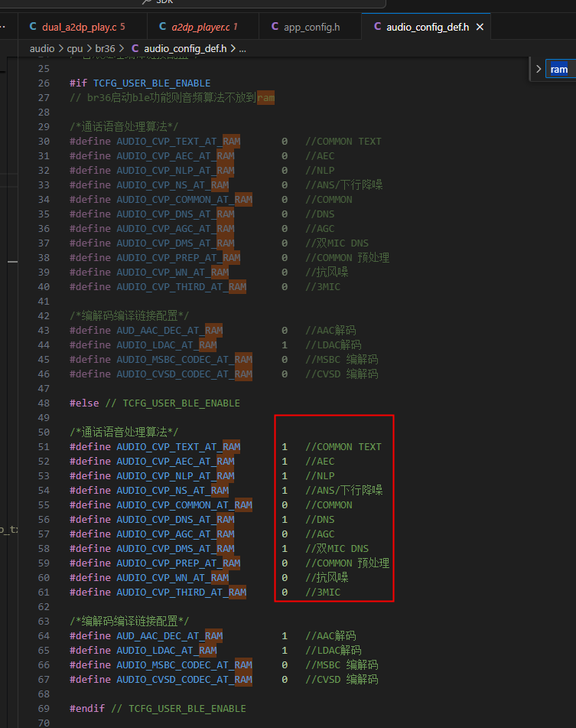Switch to the dual_a2dp_play.c tab

[x=83, y=27]
